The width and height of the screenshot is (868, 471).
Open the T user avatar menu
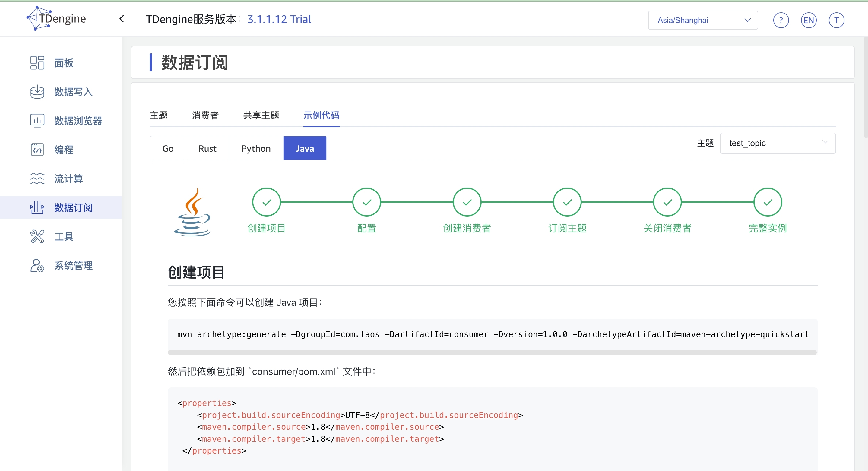(x=836, y=20)
